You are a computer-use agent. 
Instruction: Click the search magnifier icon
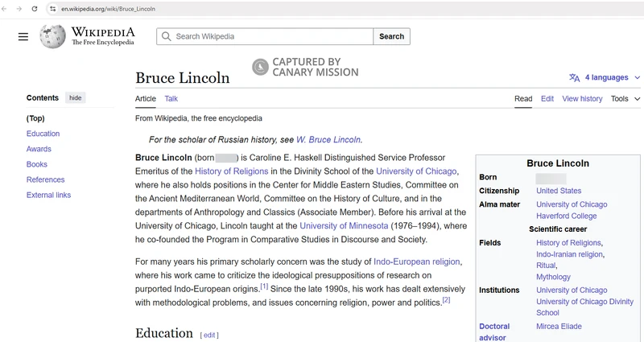click(167, 36)
